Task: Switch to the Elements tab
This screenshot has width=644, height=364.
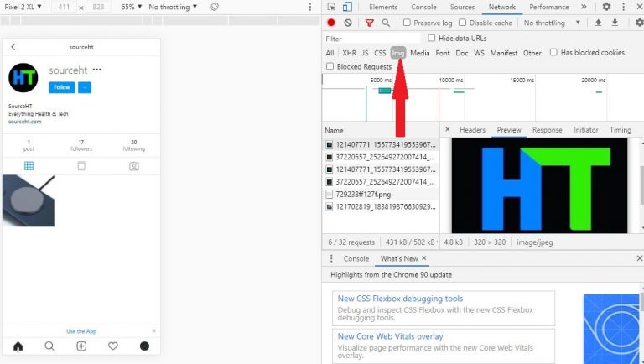Action: pyautogui.click(x=383, y=7)
